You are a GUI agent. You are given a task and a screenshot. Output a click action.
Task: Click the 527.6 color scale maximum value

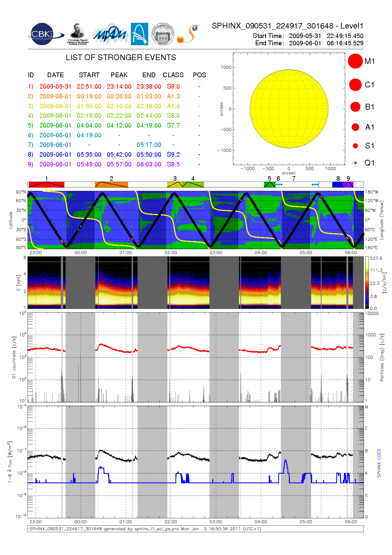click(376, 258)
